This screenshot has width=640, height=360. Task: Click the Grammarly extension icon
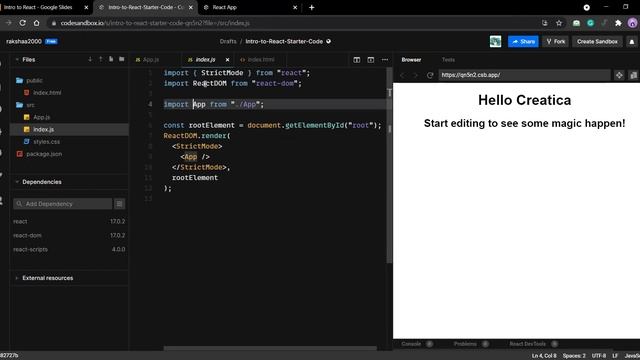590,23
